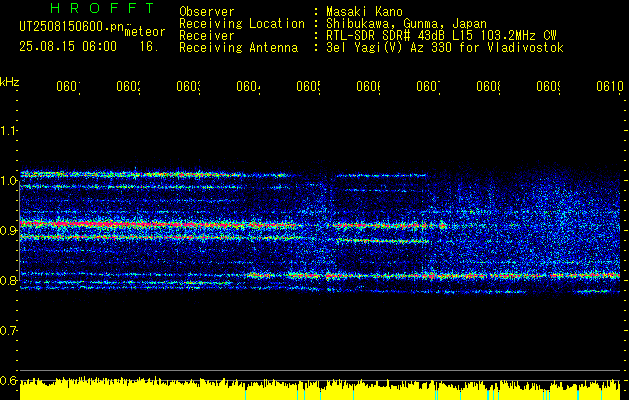Image resolution: width=629 pixels, height=400 pixels.
Task: Click the 'Observer' label
Action: point(207,11)
